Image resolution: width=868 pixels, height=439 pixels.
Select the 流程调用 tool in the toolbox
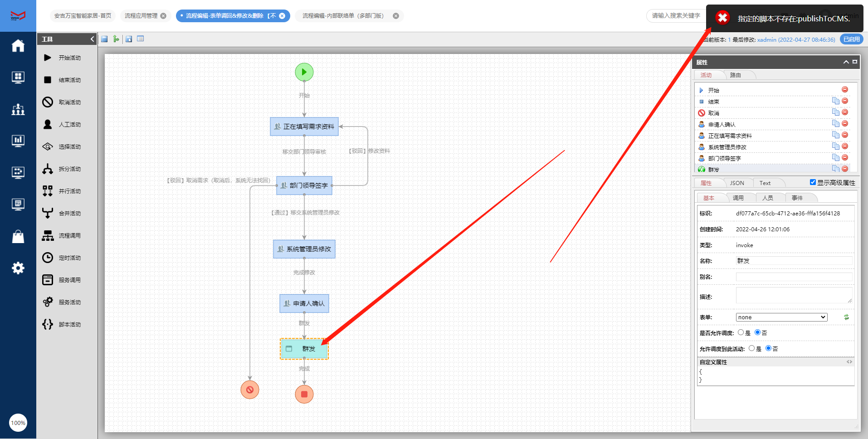pyautogui.click(x=62, y=235)
